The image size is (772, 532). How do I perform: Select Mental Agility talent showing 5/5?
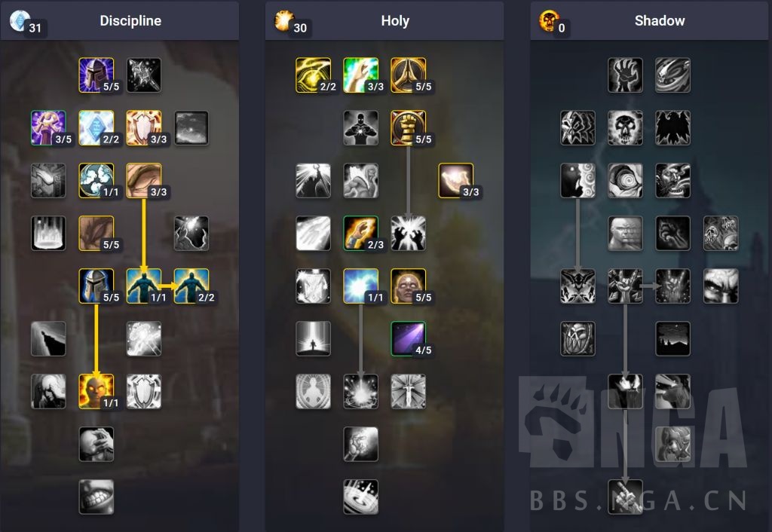coord(96,234)
